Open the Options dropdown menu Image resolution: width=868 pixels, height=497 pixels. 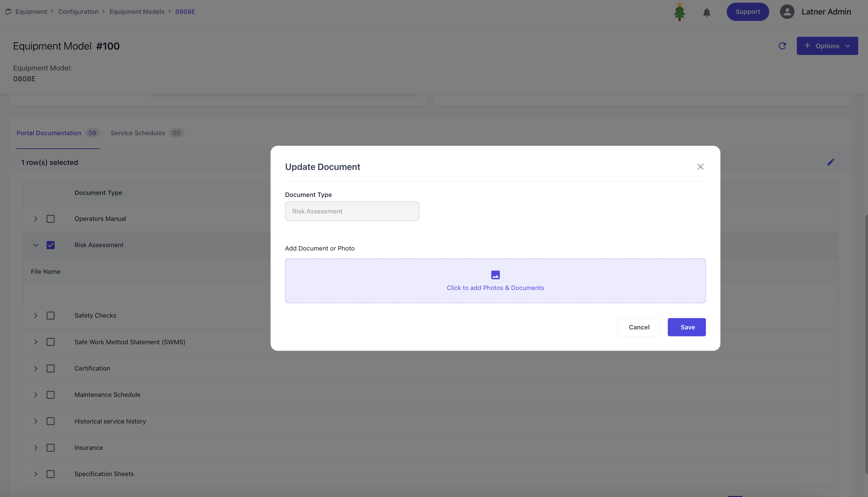click(827, 46)
